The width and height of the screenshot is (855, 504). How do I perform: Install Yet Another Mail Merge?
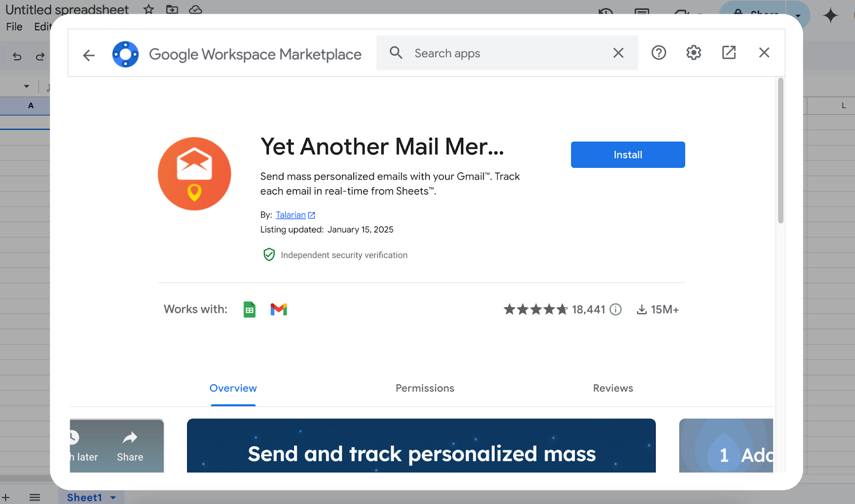pos(628,154)
